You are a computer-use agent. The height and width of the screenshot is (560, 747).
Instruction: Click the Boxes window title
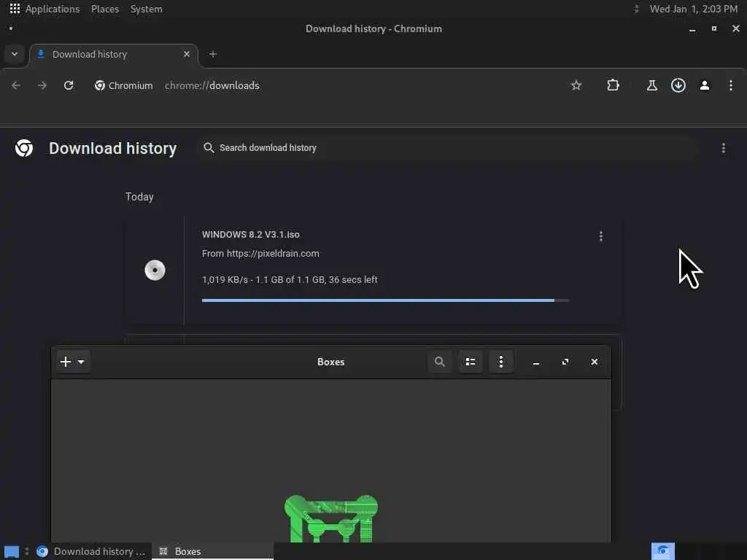(331, 362)
